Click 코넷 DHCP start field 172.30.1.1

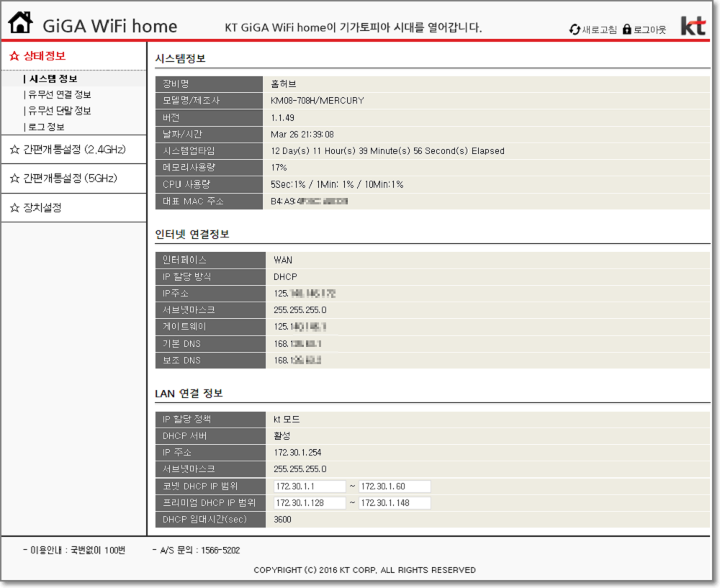[x=310, y=486]
